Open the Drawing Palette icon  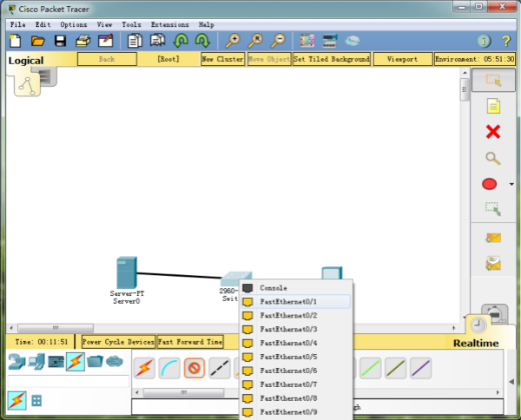coord(307,41)
